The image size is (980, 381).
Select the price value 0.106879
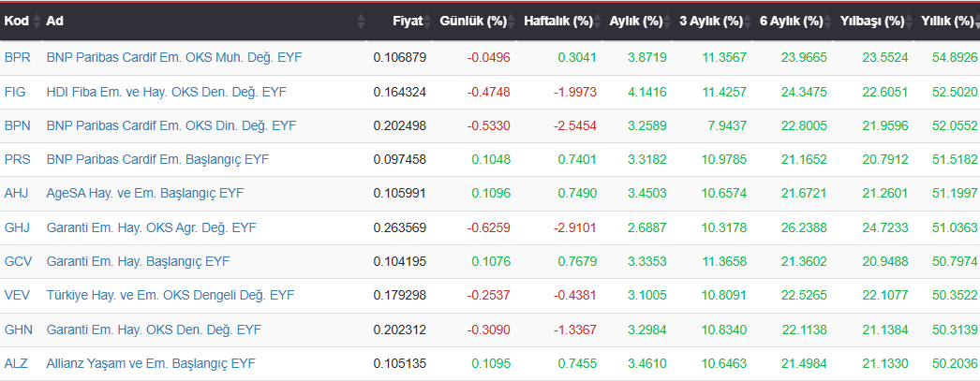click(x=400, y=57)
